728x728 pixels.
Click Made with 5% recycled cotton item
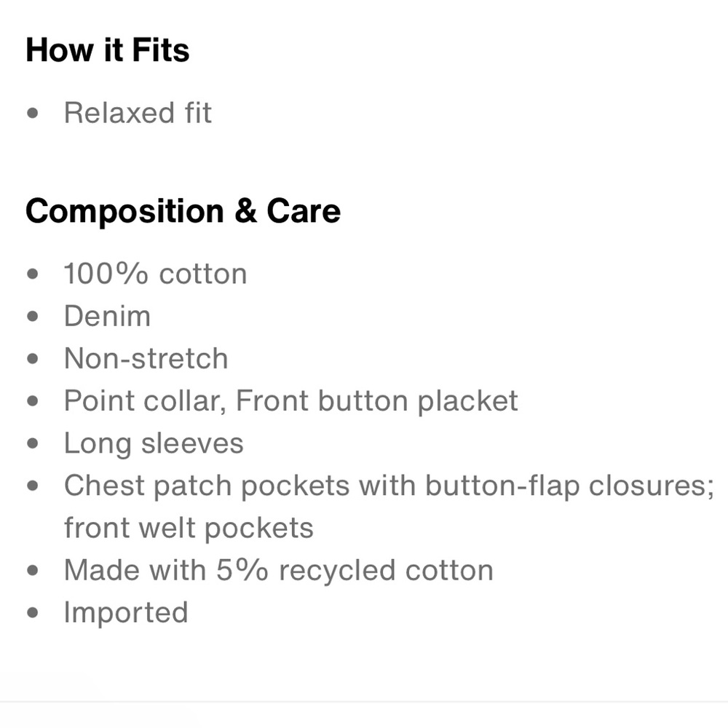(279, 570)
